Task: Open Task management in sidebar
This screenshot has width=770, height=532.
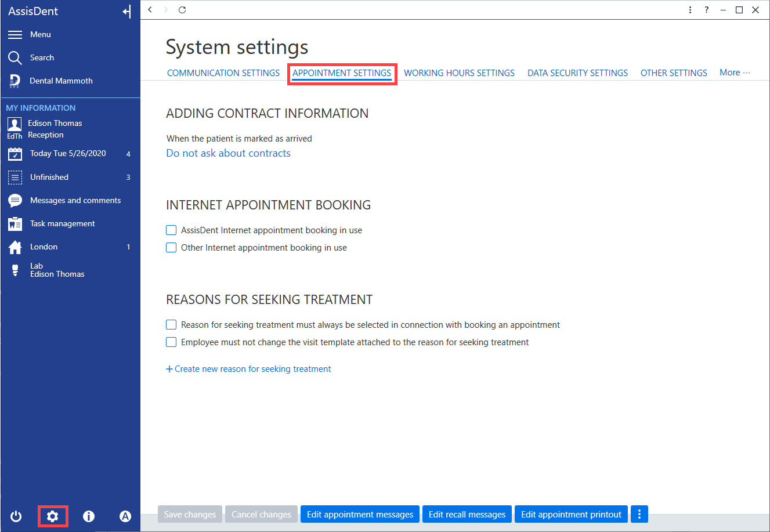Action: tap(63, 224)
